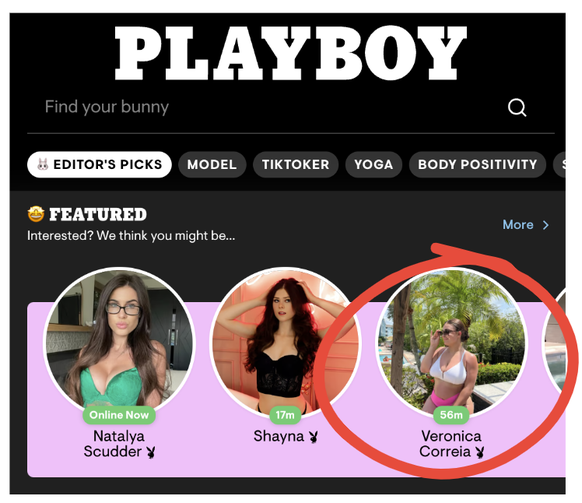582x503 pixels.
Task: Click bunny logo next to Shayna
Action: click(x=313, y=437)
